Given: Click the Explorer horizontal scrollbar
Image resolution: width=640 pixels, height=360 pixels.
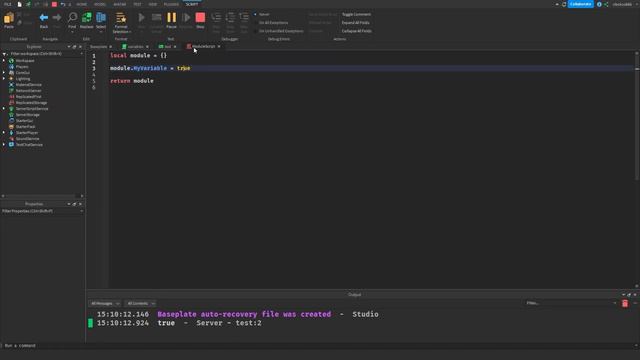Looking at the screenshot, I should click(x=42, y=196).
